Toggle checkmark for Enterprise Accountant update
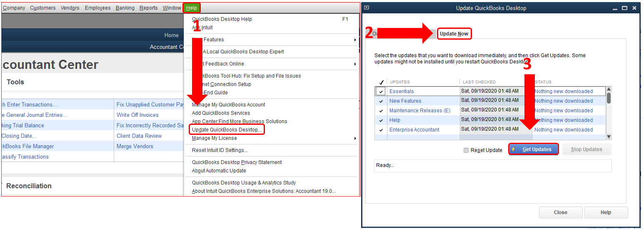Image resolution: width=644 pixels, height=230 pixels. tap(381, 130)
